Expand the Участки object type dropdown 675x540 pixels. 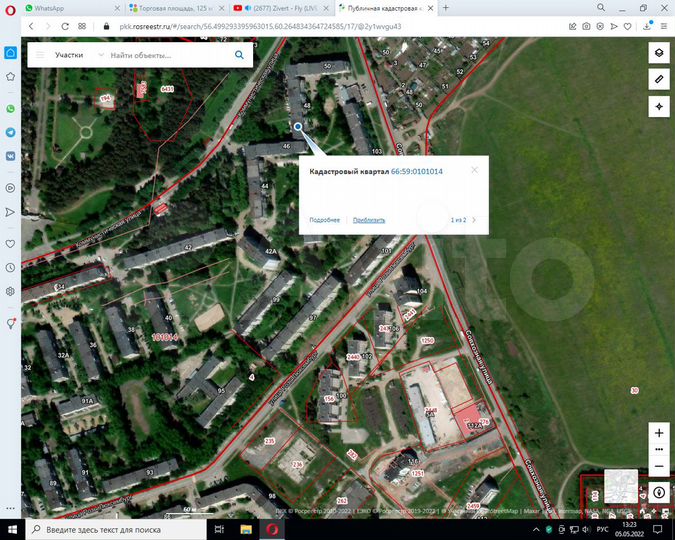(x=79, y=55)
